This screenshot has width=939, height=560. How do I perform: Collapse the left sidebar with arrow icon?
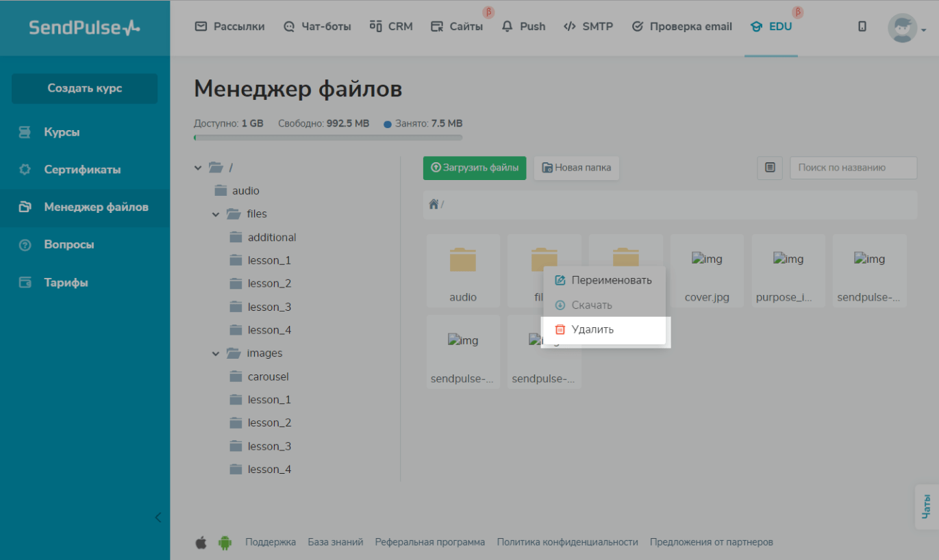[158, 518]
